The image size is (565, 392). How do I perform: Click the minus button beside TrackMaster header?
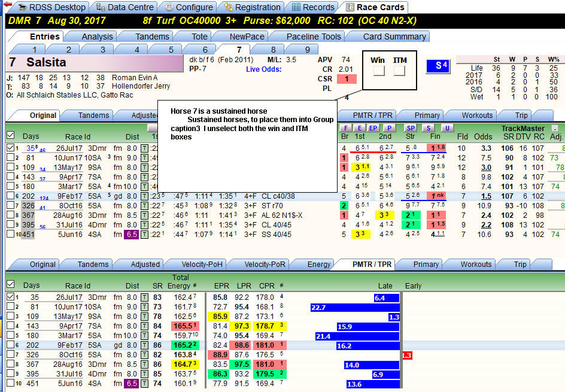[x=555, y=128]
